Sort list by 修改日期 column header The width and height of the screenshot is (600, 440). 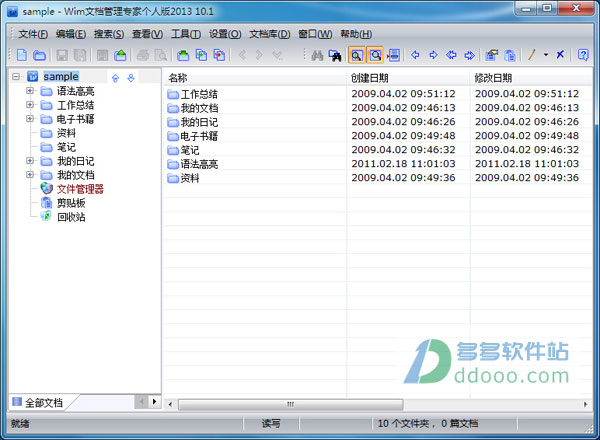[x=532, y=78]
